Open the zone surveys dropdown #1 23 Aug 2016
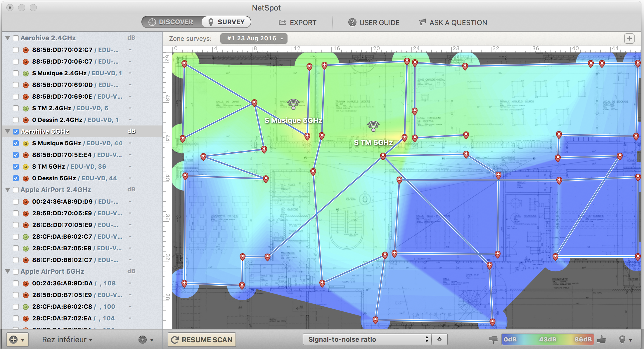The image size is (644, 349). (x=254, y=38)
